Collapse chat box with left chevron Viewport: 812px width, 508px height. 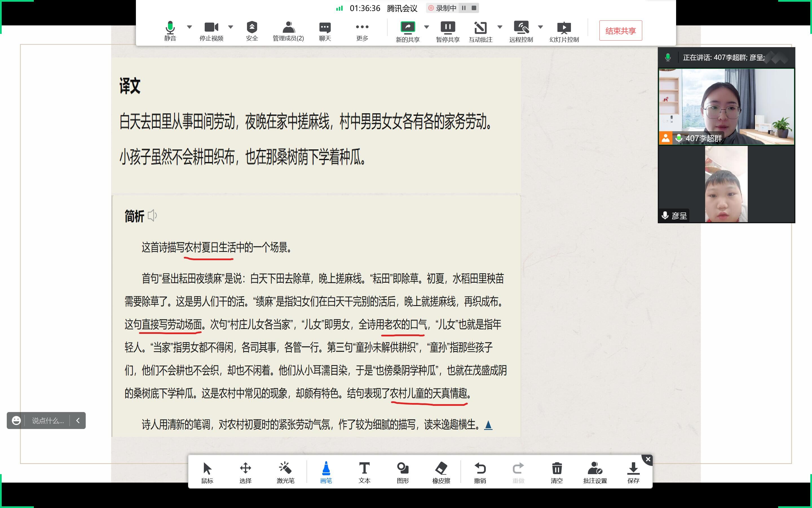click(x=78, y=420)
